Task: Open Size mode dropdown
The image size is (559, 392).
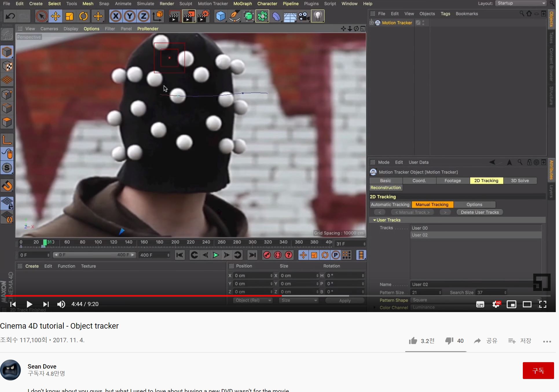Action: (x=299, y=301)
